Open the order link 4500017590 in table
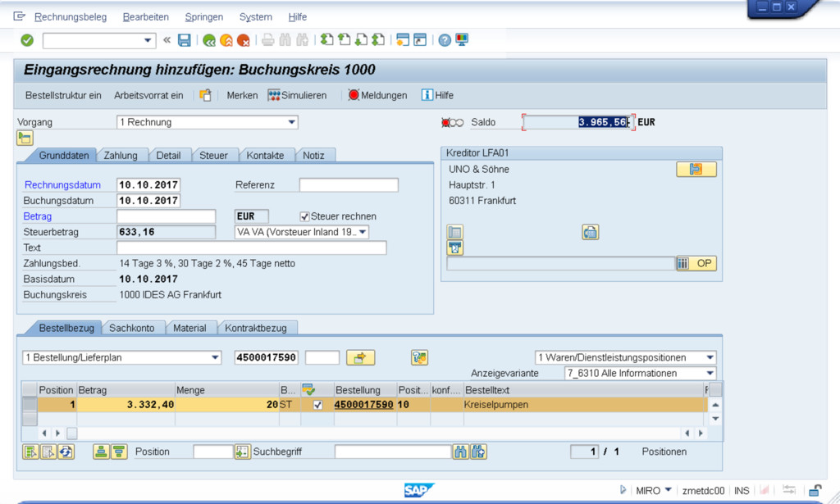 363,405
